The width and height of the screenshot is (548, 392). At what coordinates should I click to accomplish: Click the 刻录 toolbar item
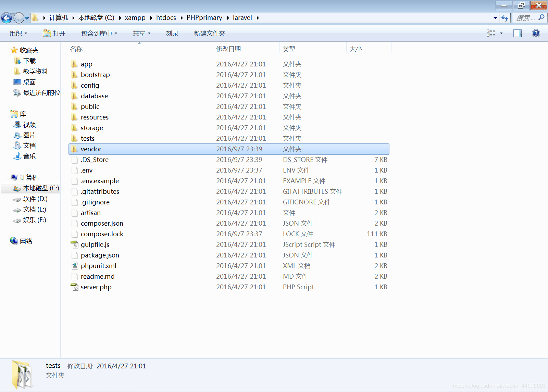tap(172, 33)
